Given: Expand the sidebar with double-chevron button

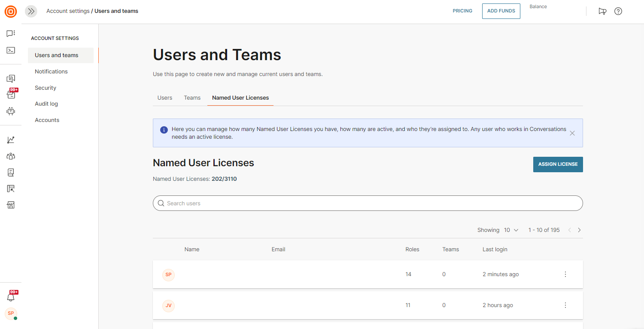Looking at the screenshot, I should [31, 11].
